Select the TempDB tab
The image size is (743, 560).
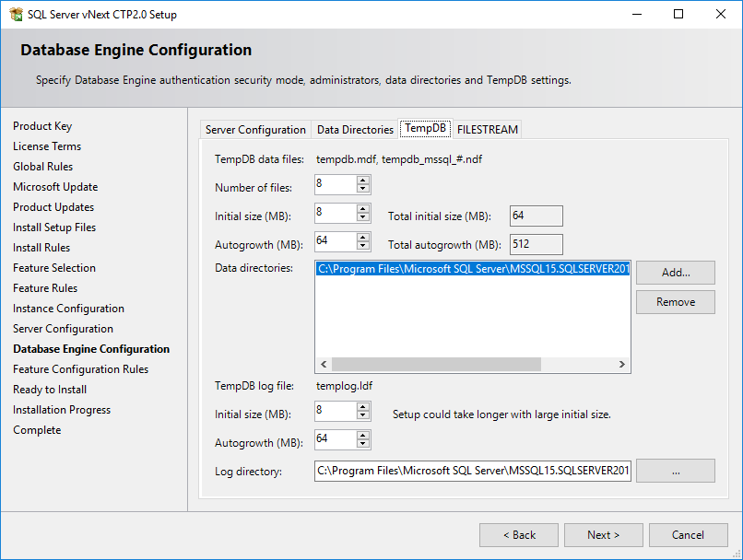coord(425,129)
